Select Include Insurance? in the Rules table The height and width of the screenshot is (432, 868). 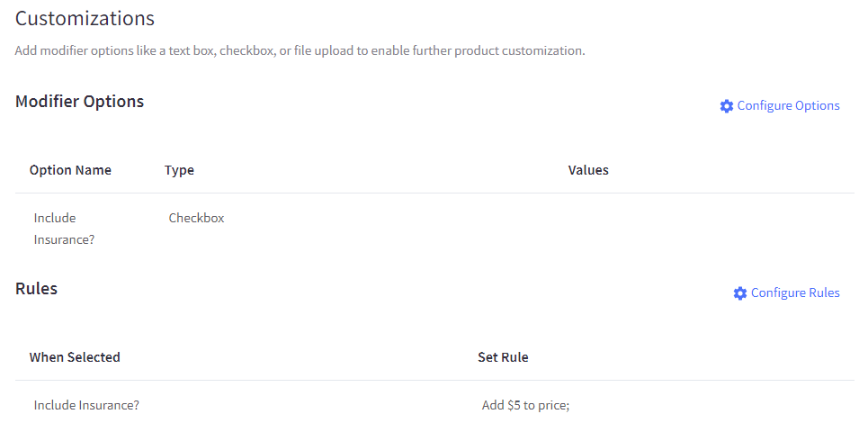click(x=86, y=405)
